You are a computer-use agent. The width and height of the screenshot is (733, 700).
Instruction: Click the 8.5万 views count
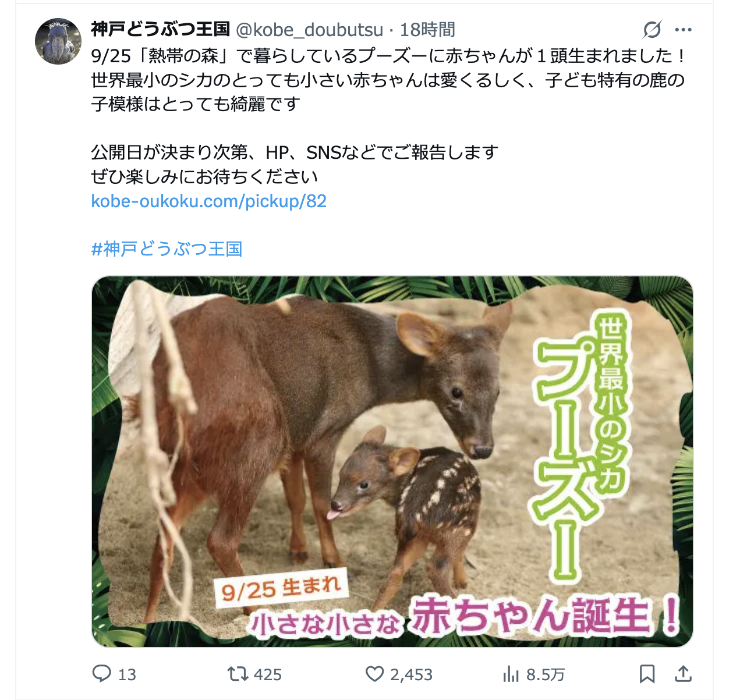546,674
